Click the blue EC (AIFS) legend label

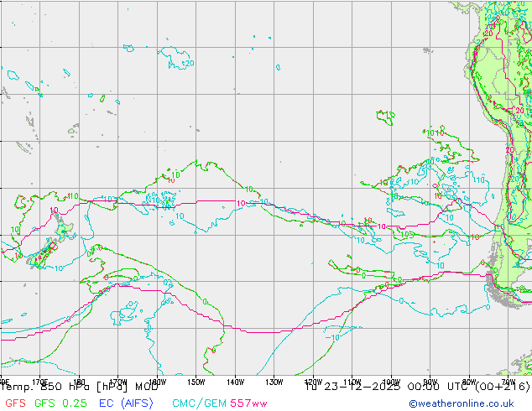pos(126,403)
